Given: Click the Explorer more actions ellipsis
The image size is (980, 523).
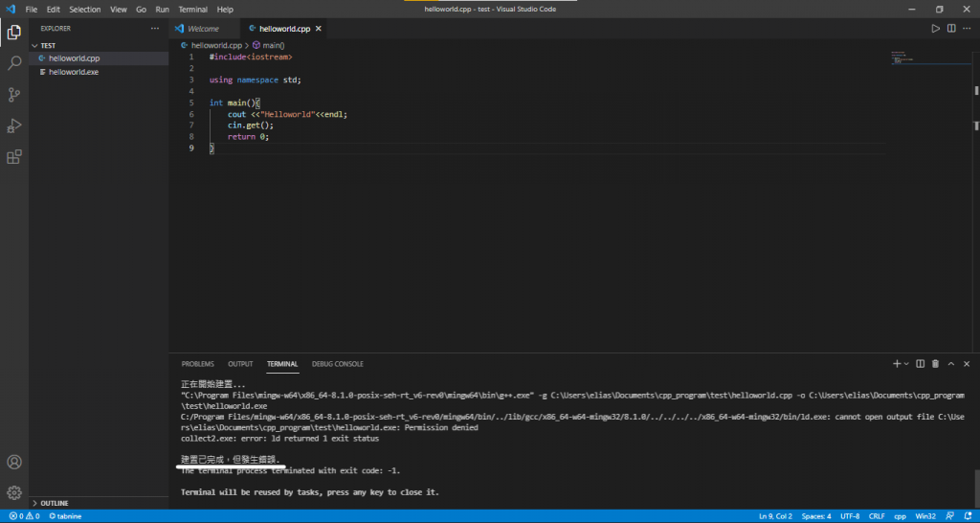Looking at the screenshot, I should (x=155, y=29).
